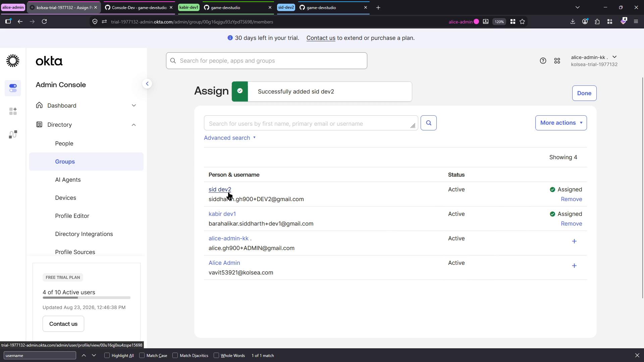The width and height of the screenshot is (644, 362).
Task: Add Alice Admin with the plus icon
Action: pos(574,266)
